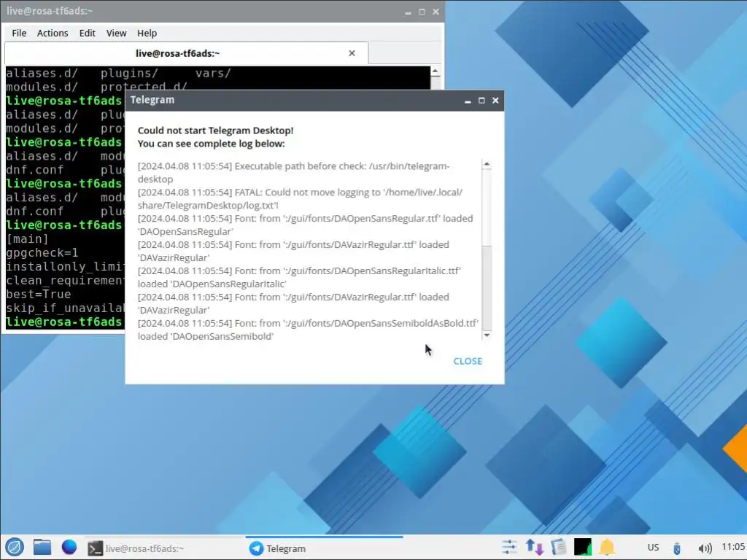Viewport: 747px width, 560px height.
Task: Open the system monitor graph tray icon
Action: [x=582, y=547]
